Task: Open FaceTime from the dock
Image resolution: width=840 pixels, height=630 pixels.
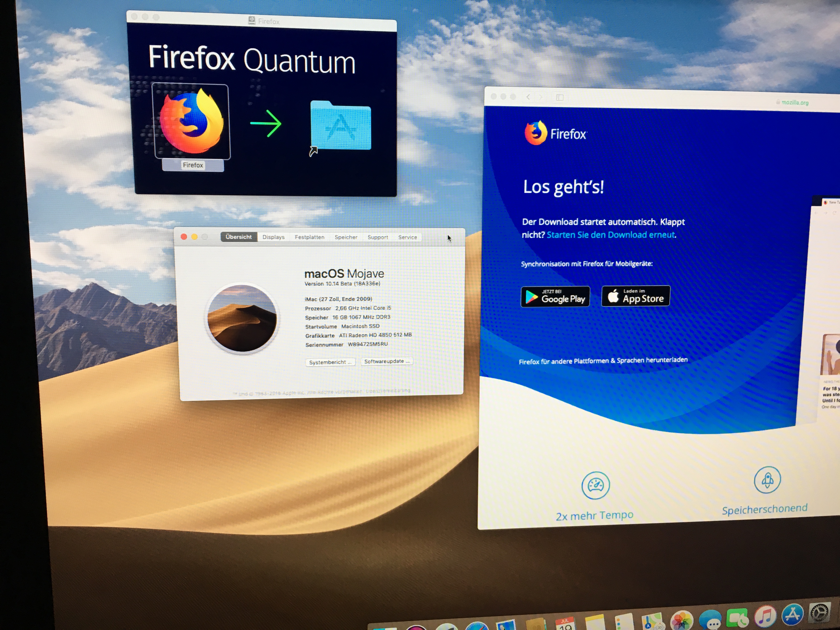Action: point(737,618)
